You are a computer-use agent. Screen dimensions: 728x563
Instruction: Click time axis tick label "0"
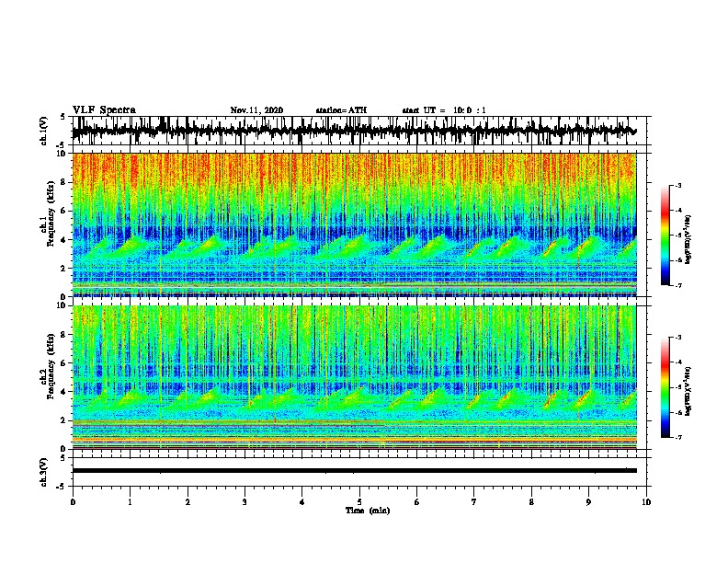tap(73, 502)
